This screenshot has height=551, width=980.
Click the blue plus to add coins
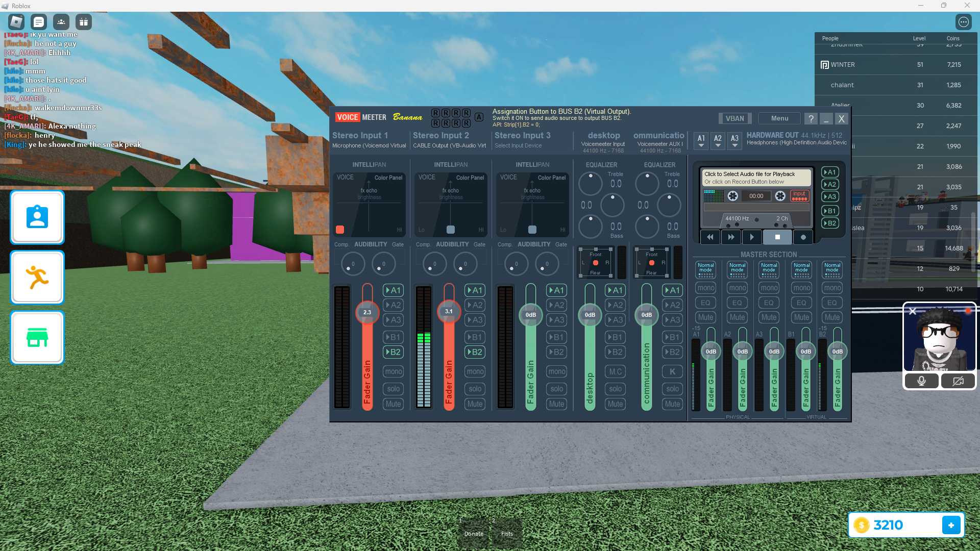[951, 525]
